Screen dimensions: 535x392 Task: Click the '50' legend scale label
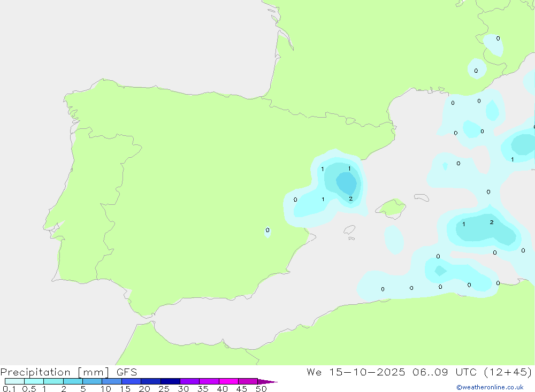[262, 389]
